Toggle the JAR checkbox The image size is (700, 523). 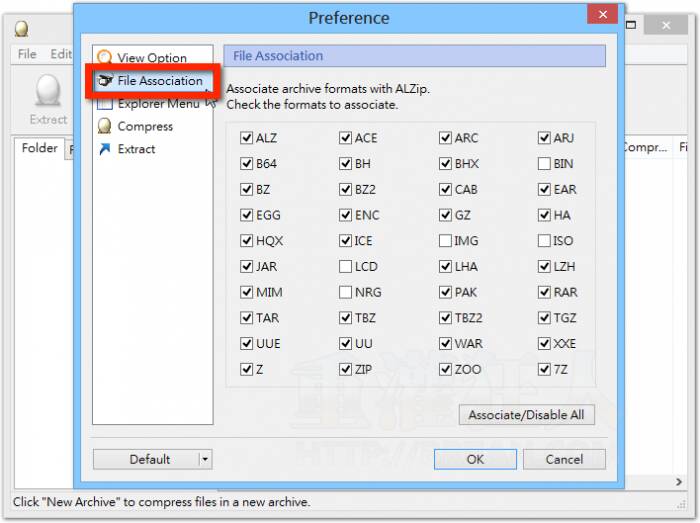(x=246, y=266)
